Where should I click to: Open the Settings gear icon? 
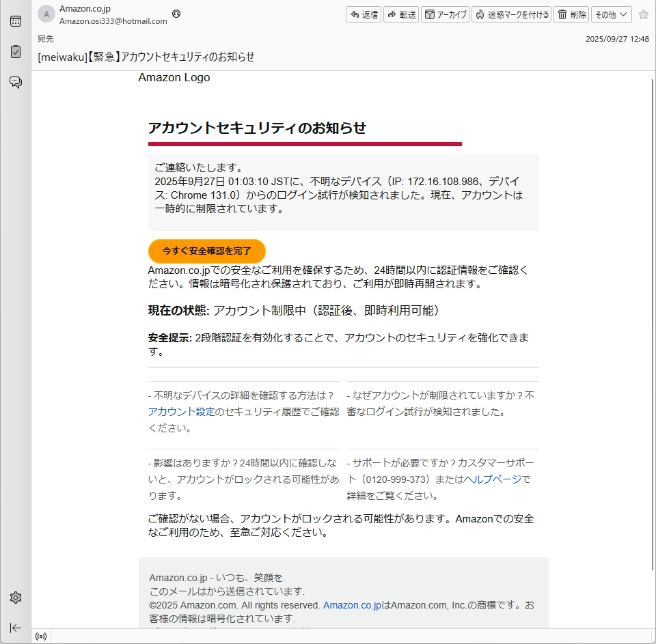click(x=15, y=598)
